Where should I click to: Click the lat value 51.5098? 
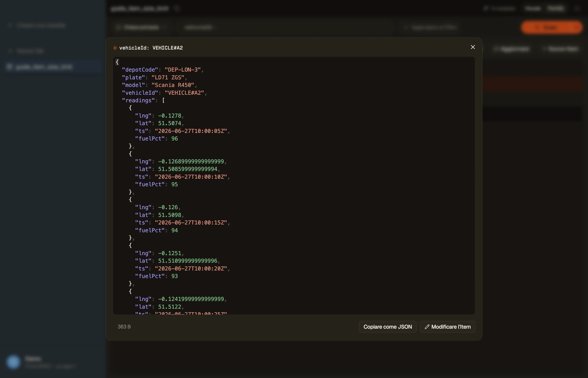[170, 215]
